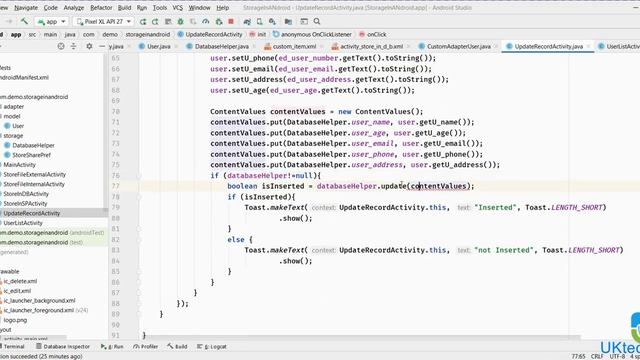This screenshot has width=640, height=360.
Task: Select ic_delete.xml in the project tree
Action: click(x=20, y=281)
